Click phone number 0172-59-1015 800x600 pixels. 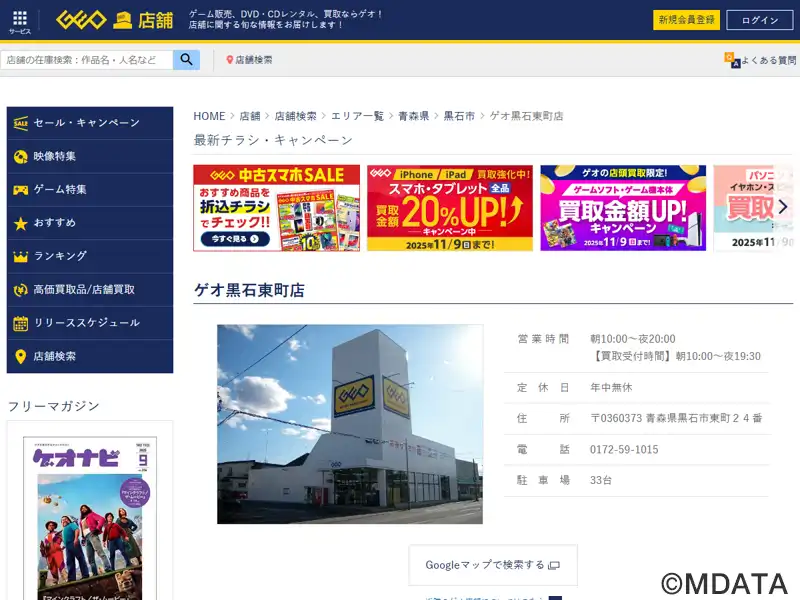click(x=624, y=449)
